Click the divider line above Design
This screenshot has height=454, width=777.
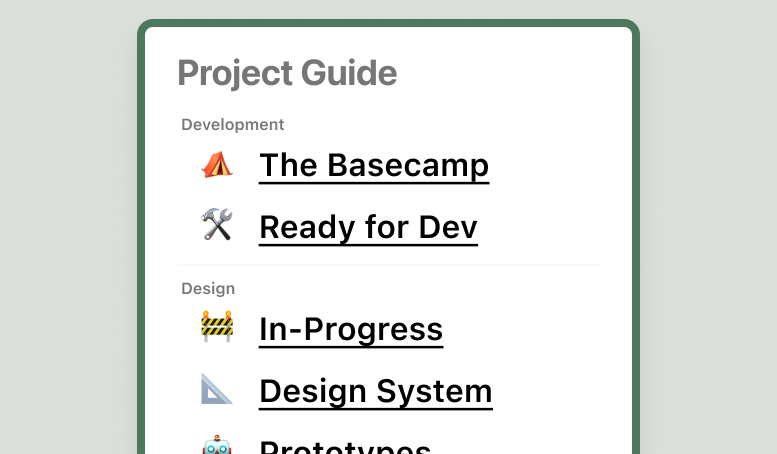[388, 265]
